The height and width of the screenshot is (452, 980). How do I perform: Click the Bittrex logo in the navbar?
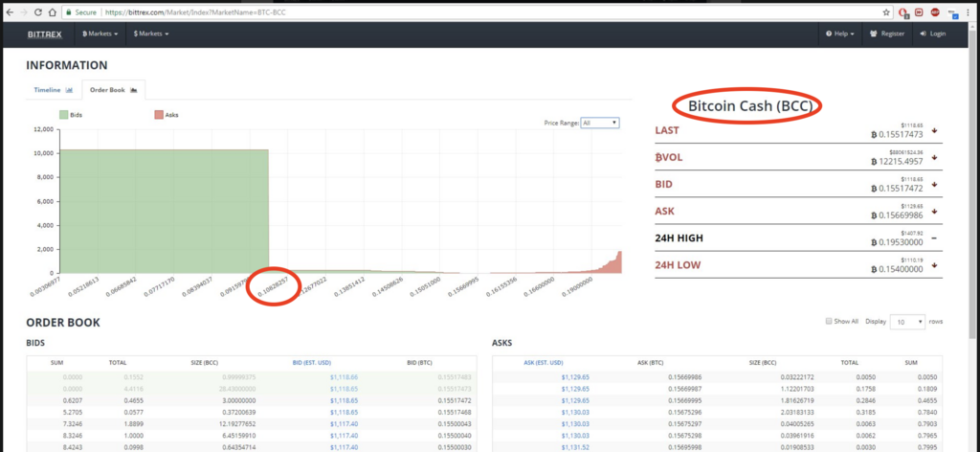(x=44, y=34)
